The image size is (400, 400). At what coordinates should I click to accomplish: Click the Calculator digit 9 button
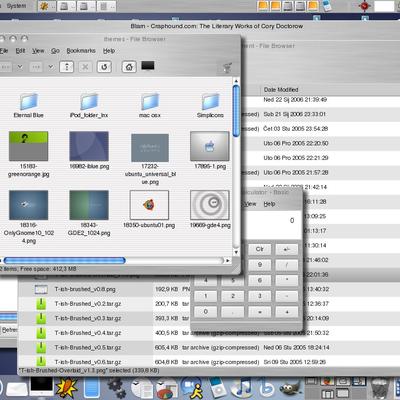(x=260, y=265)
